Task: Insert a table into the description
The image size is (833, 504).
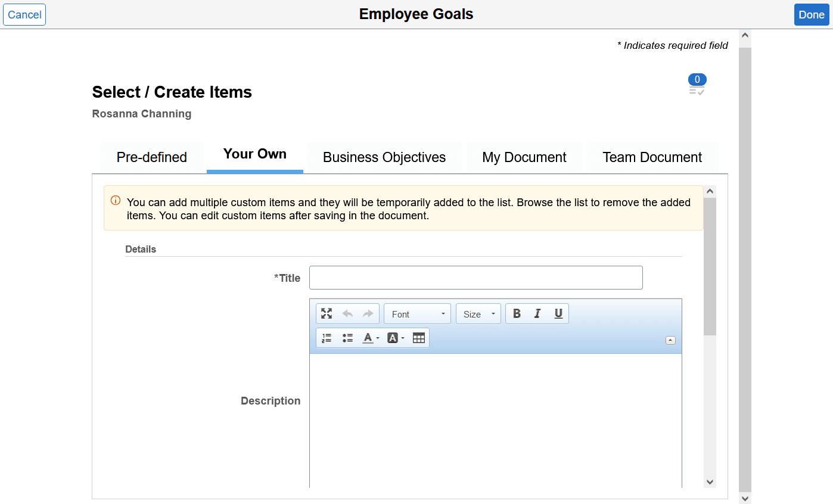Action: coord(419,337)
